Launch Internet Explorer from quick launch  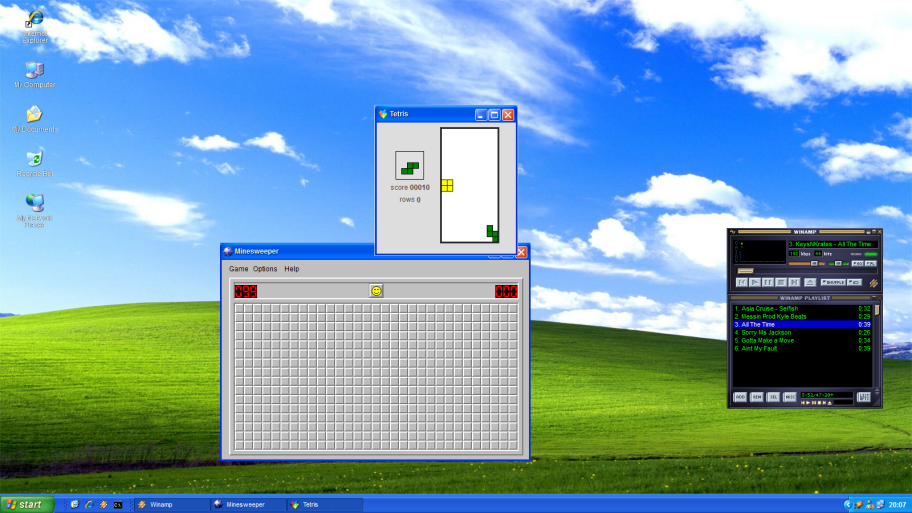tap(89, 505)
